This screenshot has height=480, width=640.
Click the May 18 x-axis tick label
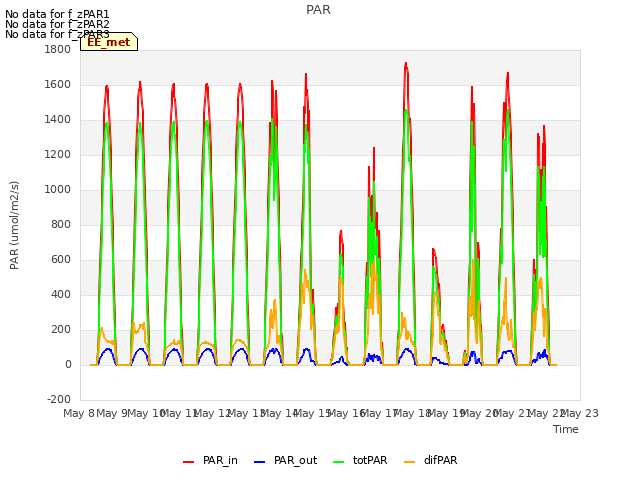pyautogui.click(x=412, y=413)
